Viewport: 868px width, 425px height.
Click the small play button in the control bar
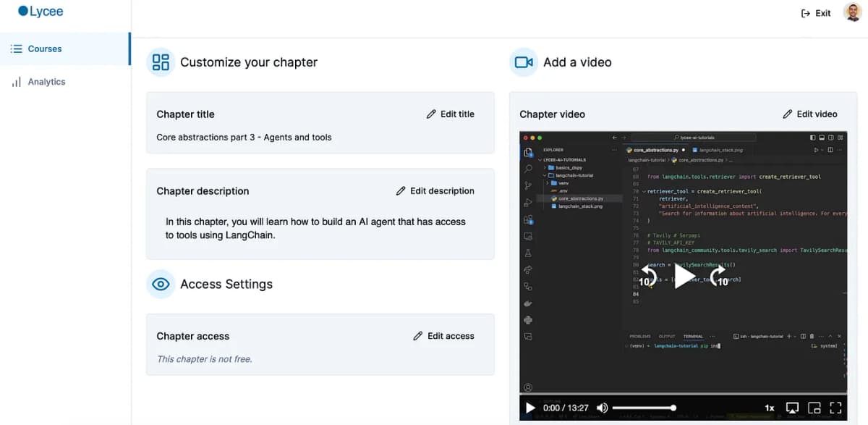point(530,408)
